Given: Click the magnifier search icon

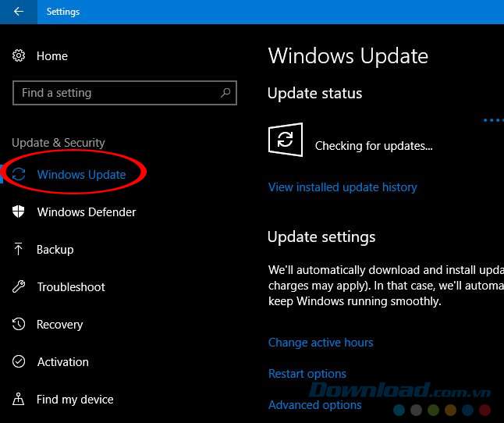Looking at the screenshot, I should tap(225, 93).
